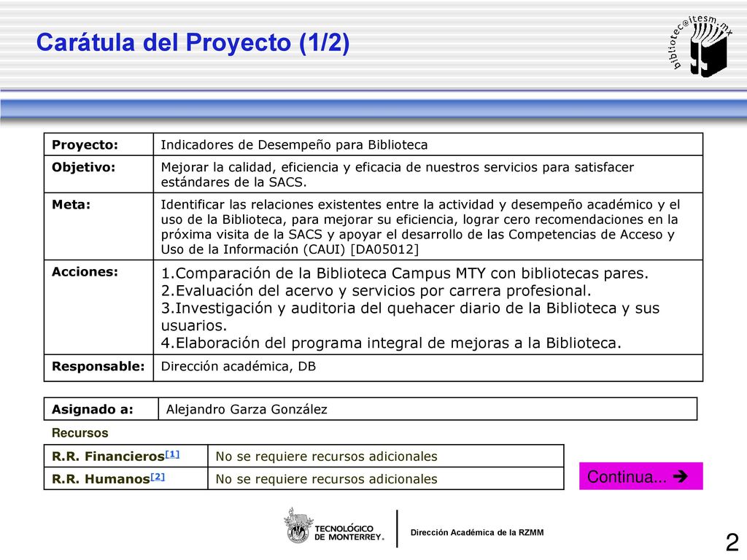Select the Meta: label cell
This screenshot has width=747, height=560.
pyautogui.click(x=98, y=227)
